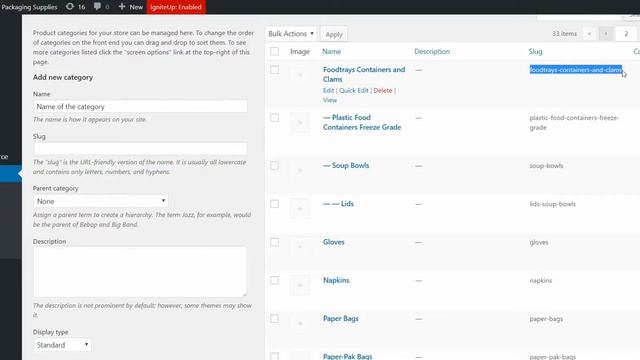
Task: Click Foodtrays Containers thumbnail placeholder
Action: (300, 75)
